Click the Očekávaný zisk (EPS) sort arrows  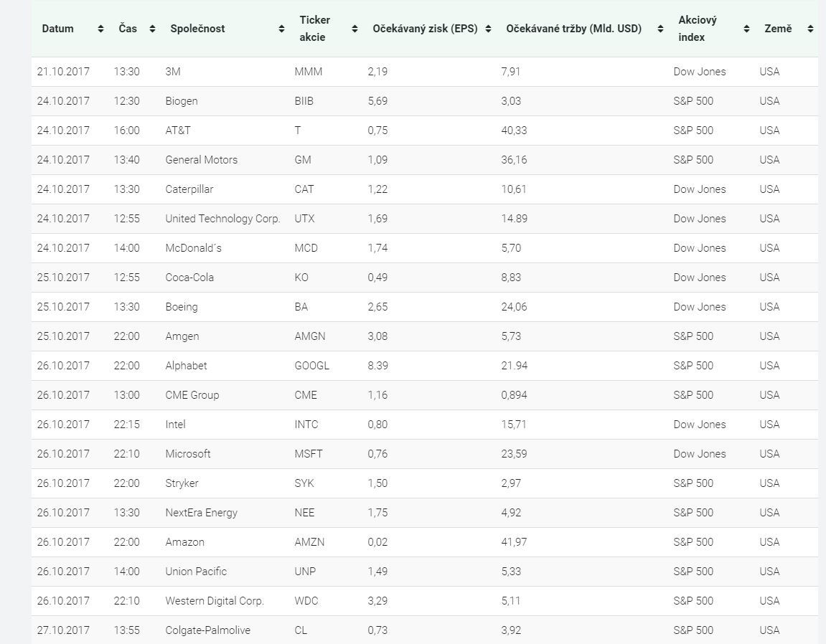tap(488, 29)
